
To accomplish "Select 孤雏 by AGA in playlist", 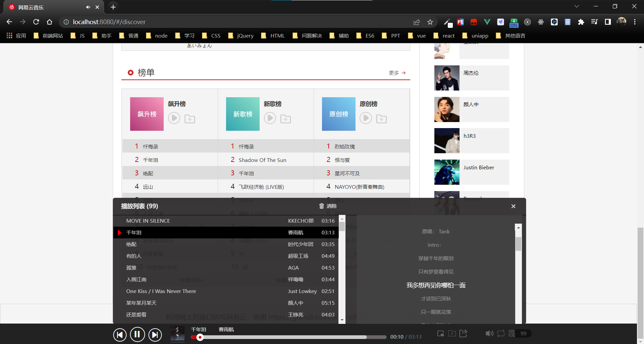I will [226, 268].
